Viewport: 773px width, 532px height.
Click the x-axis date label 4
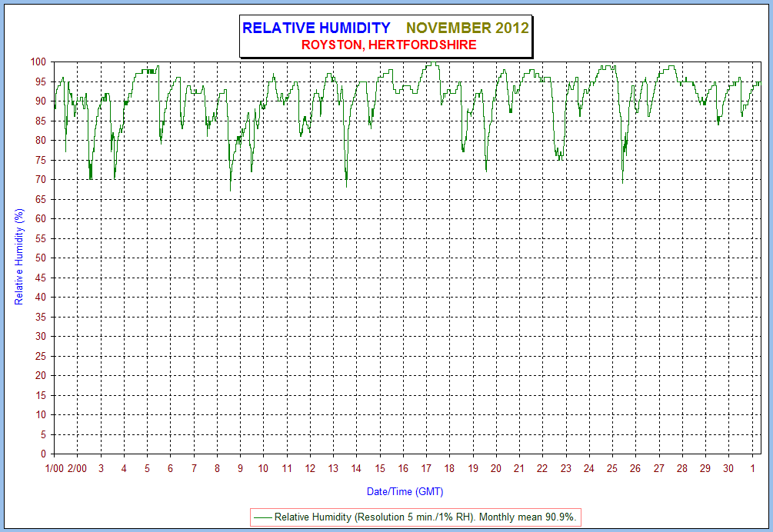click(x=125, y=468)
